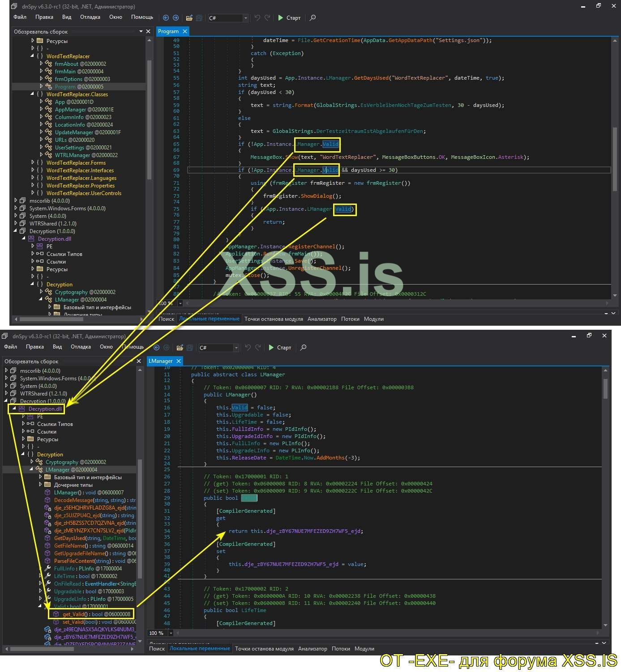Select Decryption.dll in upper tree
This screenshot has height=672, width=621.
coord(54,239)
